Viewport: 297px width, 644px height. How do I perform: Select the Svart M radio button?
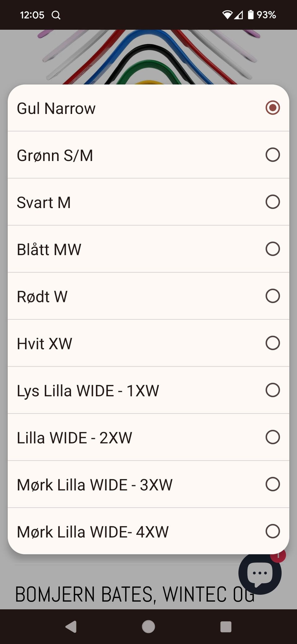(x=273, y=202)
